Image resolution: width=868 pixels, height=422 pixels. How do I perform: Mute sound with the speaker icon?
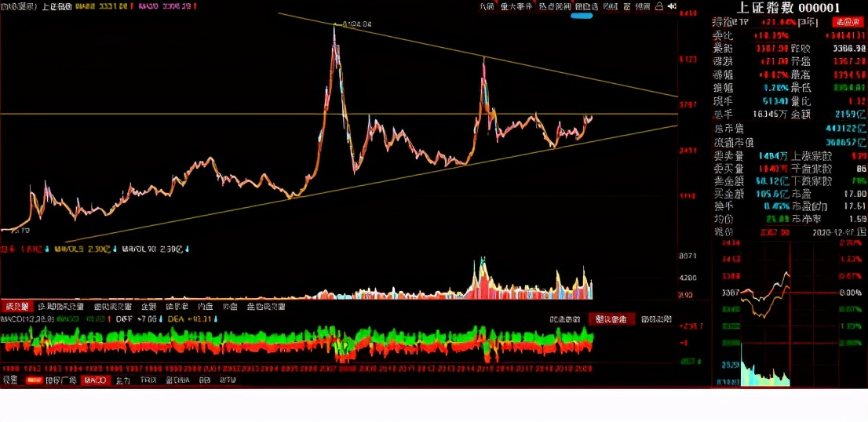tap(672, 6)
